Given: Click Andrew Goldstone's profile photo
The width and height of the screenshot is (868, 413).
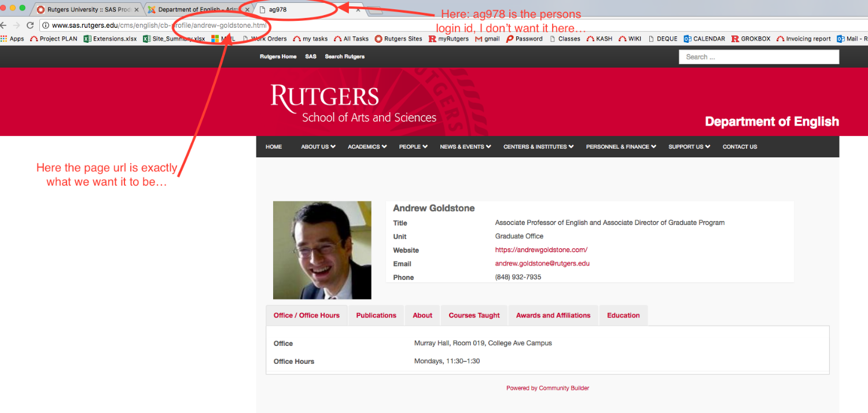Looking at the screenshot, I should click(322, 250).
